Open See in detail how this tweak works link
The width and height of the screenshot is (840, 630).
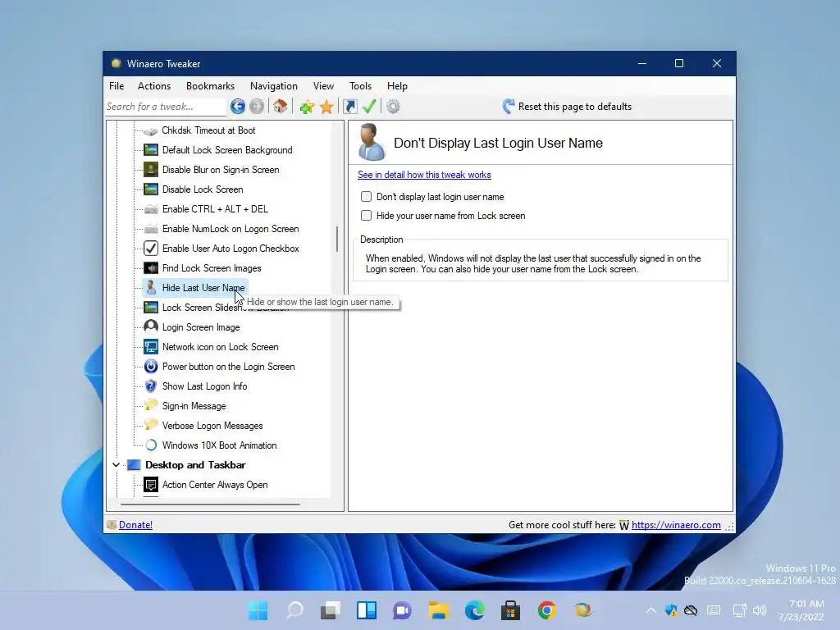coord(424,175)
